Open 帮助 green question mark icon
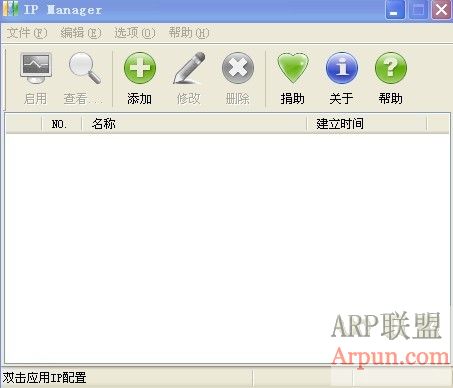 [x=391, y=68]
